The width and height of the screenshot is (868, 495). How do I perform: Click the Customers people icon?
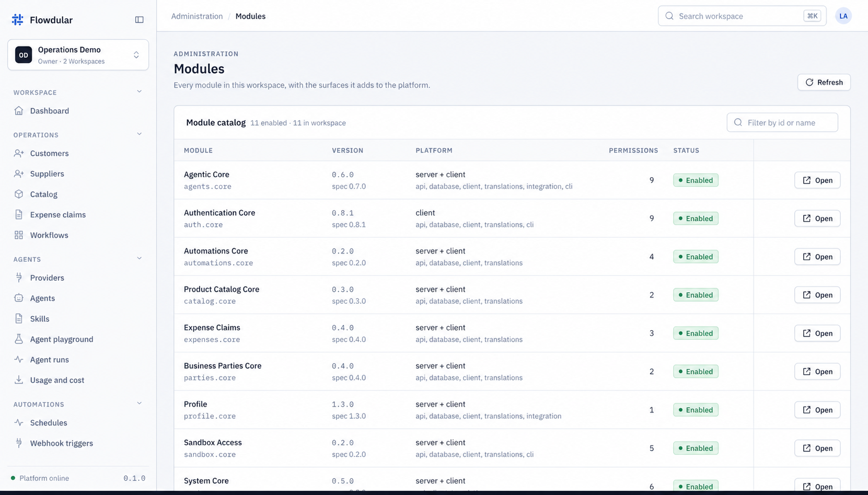(x=19, y=153)
